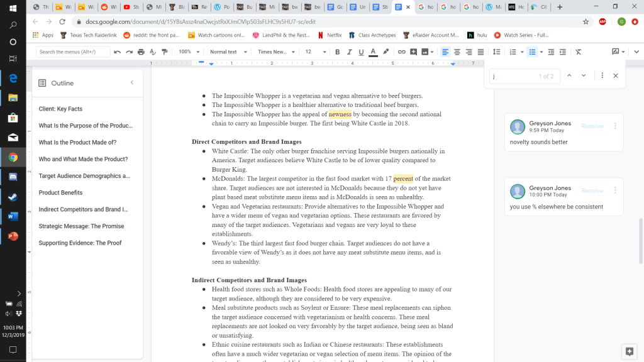The width and height of the screenshot is (644, 362).
Task: Resolve the 'be consistent' comment
Action: 592,191
